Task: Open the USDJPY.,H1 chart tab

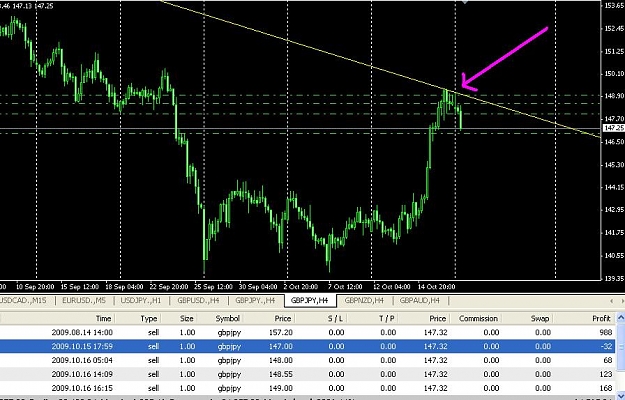Action: point(141,300)
